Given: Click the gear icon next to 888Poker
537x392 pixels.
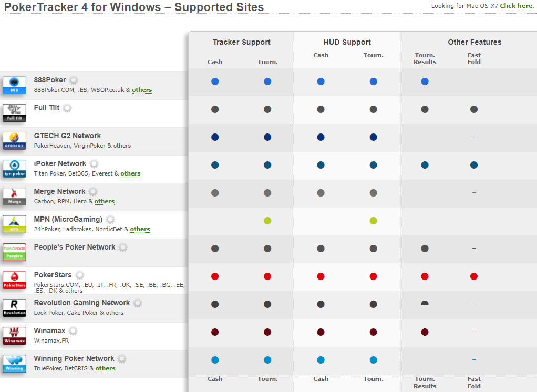Looking at the screenshot, I should point(73,80).
